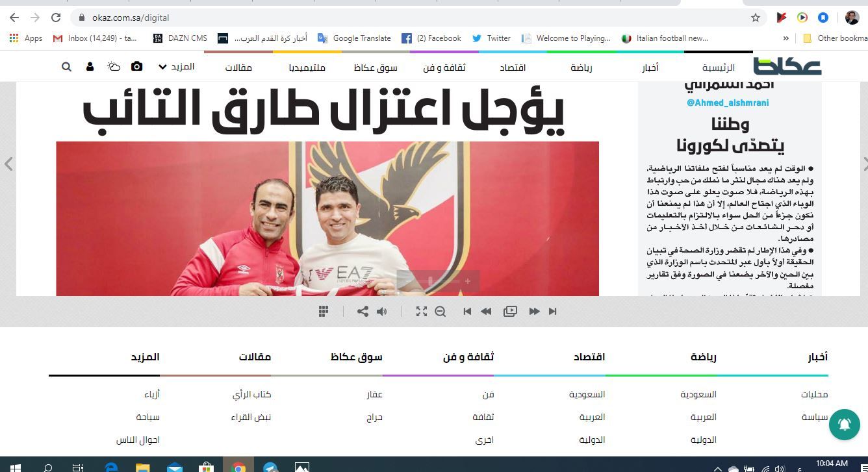
Task: Share the digital newspaper edition
Action: (x=362, y=311)
